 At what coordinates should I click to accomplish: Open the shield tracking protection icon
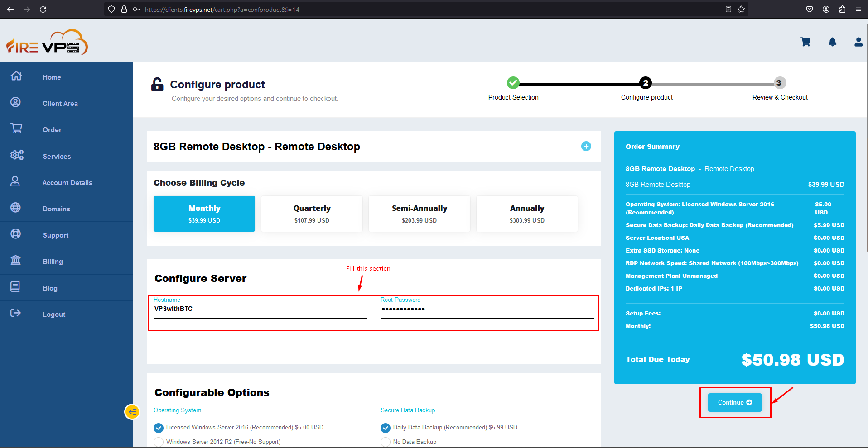(x=111, y=9)
